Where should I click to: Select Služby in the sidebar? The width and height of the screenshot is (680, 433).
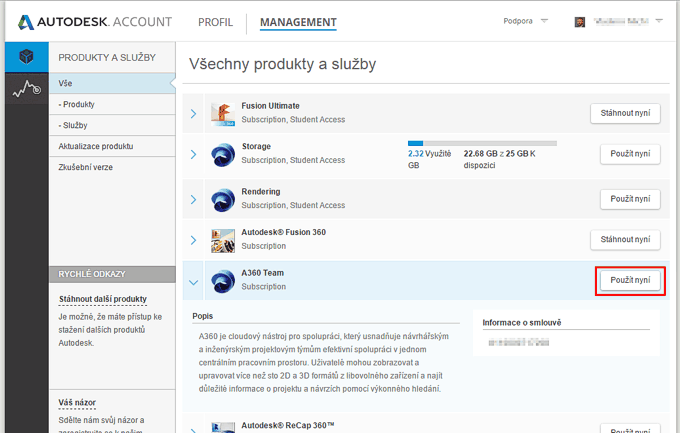112,125
